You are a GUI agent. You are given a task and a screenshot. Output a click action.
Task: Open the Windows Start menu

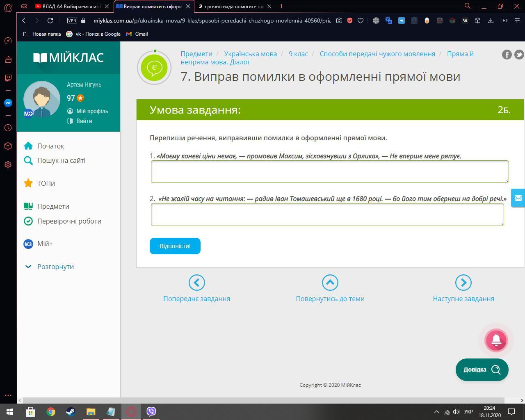point(10,411)
